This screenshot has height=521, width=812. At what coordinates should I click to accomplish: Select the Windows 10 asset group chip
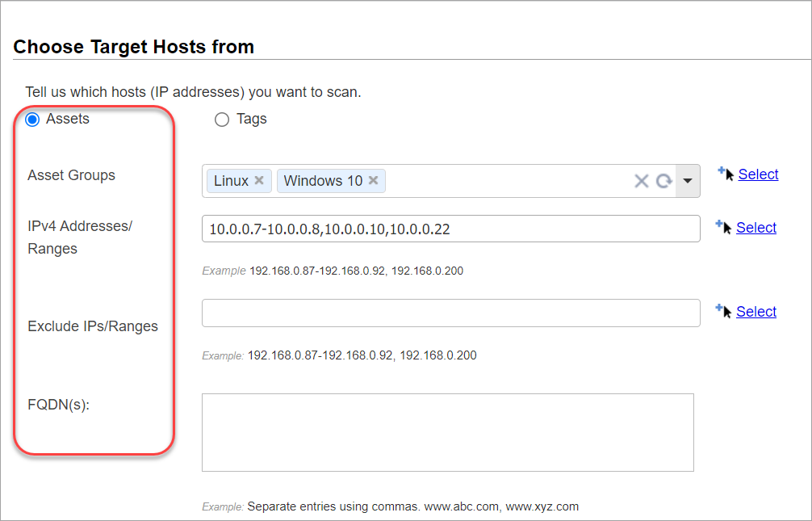(x=323, y=180)
